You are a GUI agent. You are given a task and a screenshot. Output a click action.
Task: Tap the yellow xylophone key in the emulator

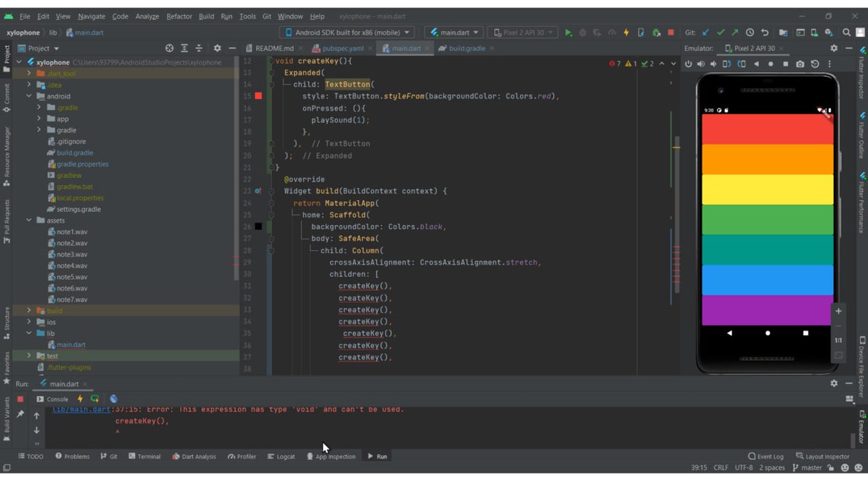(767, 190)
